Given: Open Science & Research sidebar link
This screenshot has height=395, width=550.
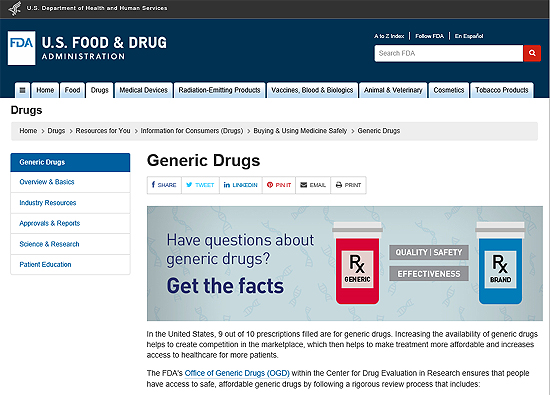Looking at the screenshot, I should (x=70, y=244).
